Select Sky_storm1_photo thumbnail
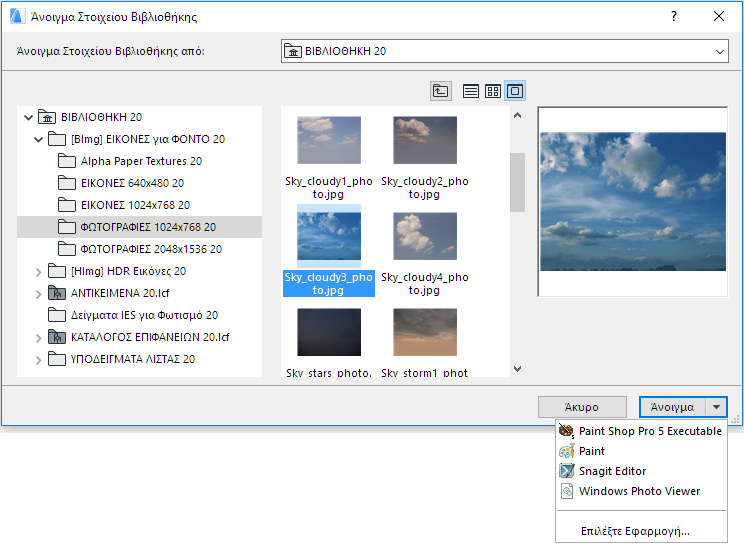Viewport: 744px width, 544px height. (425, 332)
